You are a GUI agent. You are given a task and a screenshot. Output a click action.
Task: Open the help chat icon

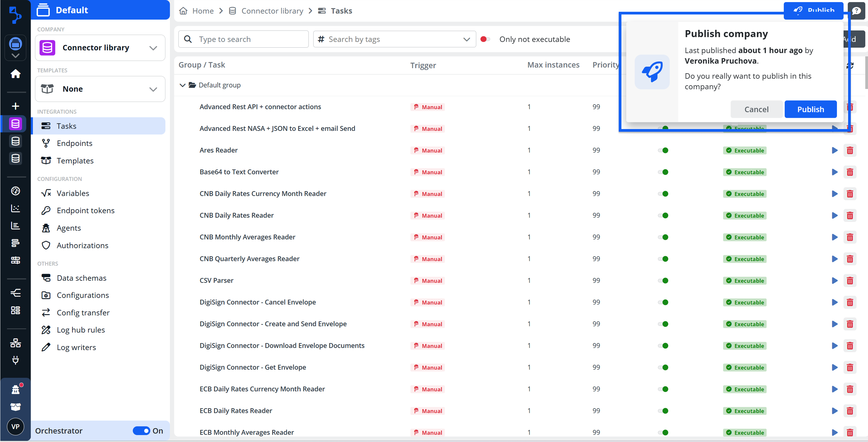(x=856, y=11)
